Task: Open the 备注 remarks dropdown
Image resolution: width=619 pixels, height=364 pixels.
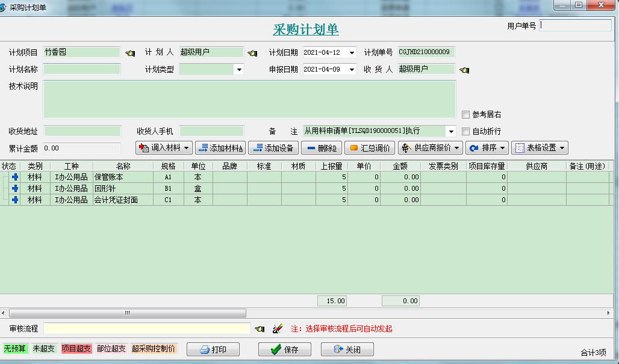Action: point(451,131)
